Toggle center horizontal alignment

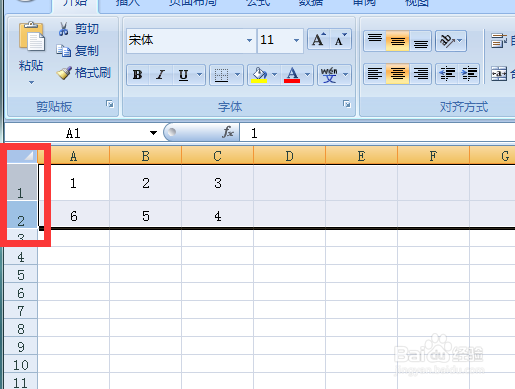point(398,74)
